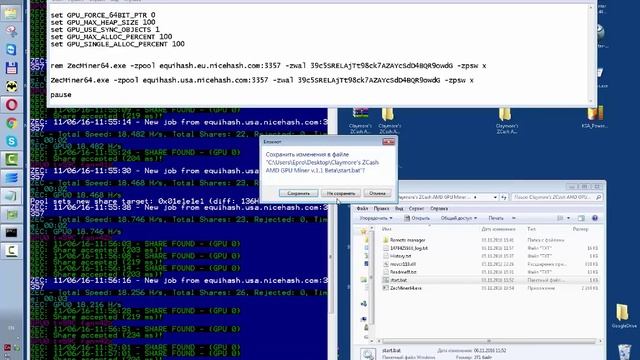
Task: Click the Notepad vertical scrollbar
Action: 591,54
